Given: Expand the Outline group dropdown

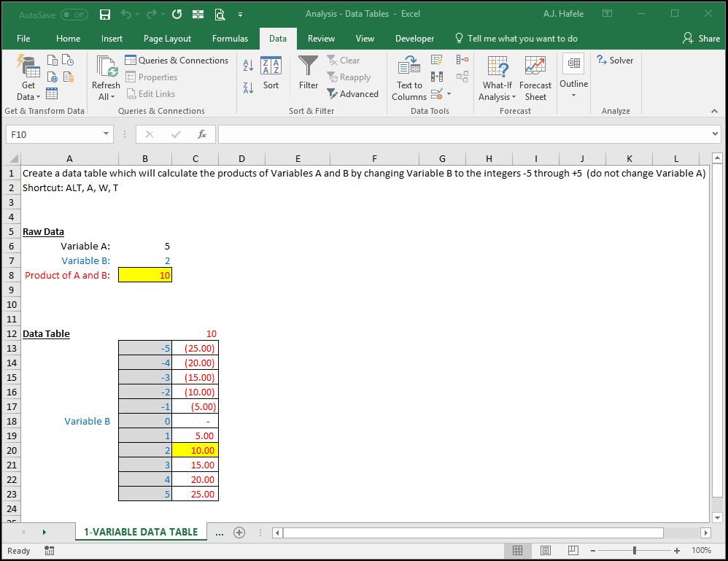Looking at the screenshot, I should click(573, 96).
